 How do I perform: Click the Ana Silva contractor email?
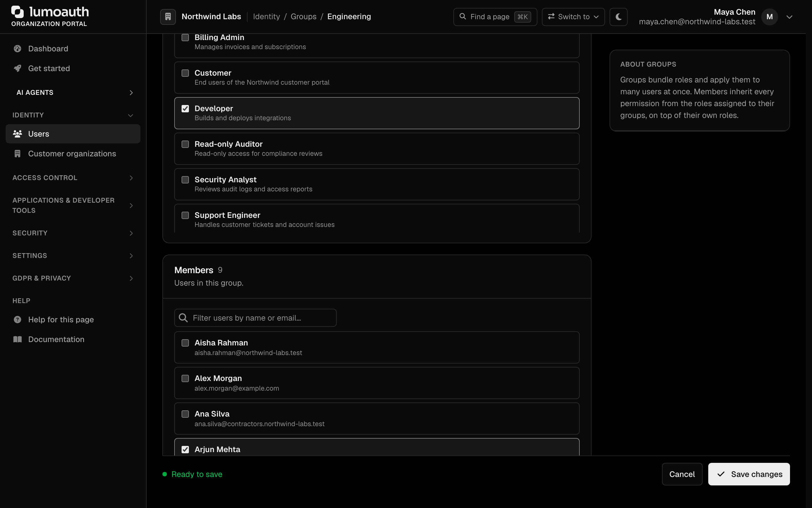click(x=259, y=424)
